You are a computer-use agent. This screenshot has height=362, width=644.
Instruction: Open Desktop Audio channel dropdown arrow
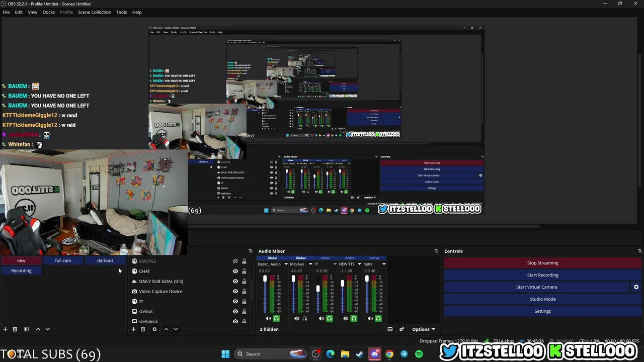tap(286, 264)
